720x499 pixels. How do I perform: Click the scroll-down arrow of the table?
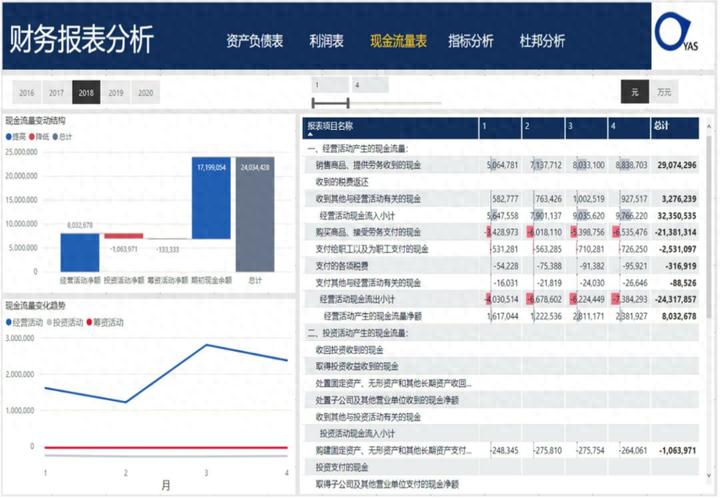click(709, 476)
